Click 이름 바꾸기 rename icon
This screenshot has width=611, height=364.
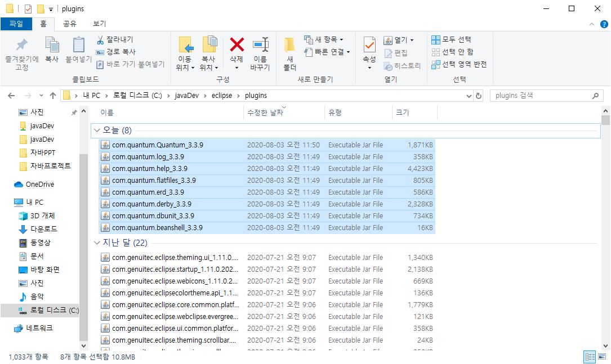[260, 54]
